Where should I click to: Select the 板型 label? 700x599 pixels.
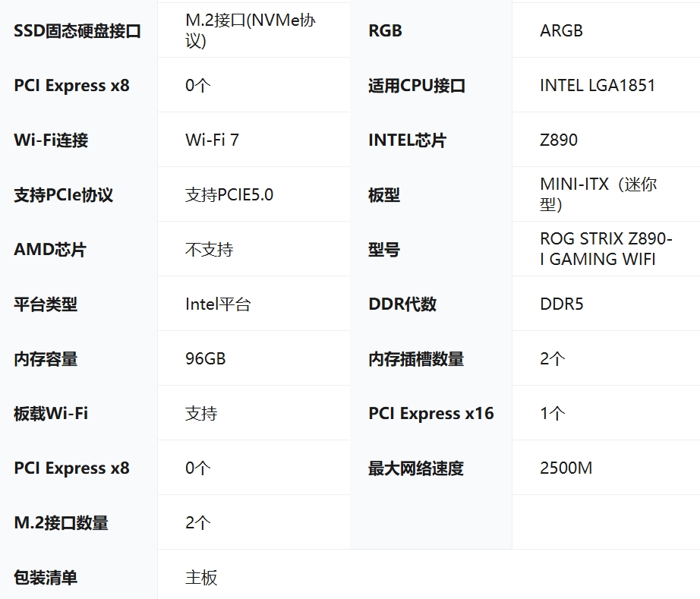384,195
